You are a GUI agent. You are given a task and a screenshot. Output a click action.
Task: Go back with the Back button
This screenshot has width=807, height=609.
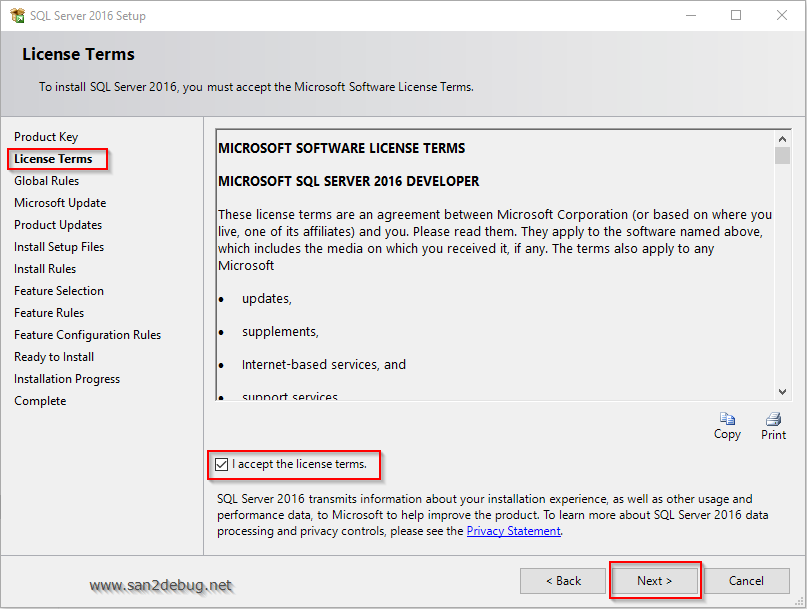pos(563,581)
